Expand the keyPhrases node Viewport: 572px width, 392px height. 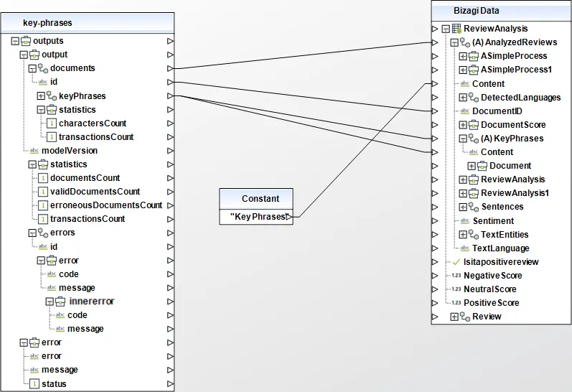(41, 96)
